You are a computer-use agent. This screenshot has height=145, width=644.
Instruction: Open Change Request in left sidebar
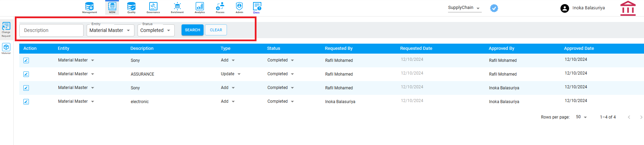(6, 30)
